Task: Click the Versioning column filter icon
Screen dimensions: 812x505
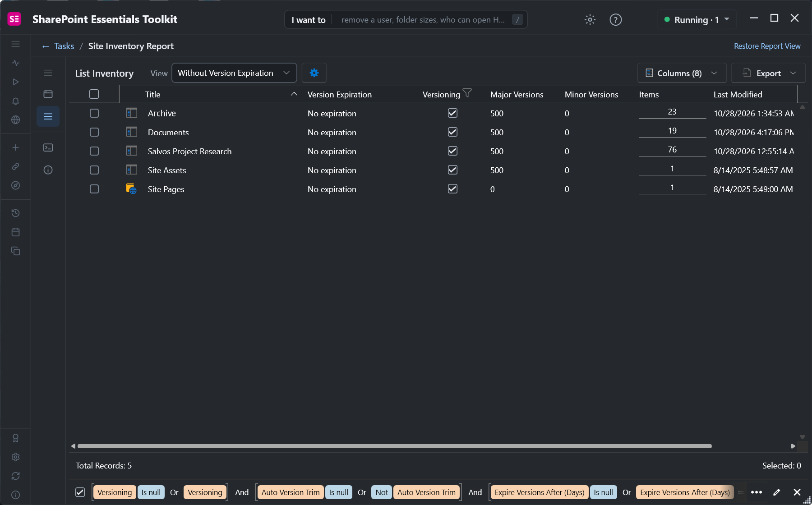Action: click(x=467, y=93)
